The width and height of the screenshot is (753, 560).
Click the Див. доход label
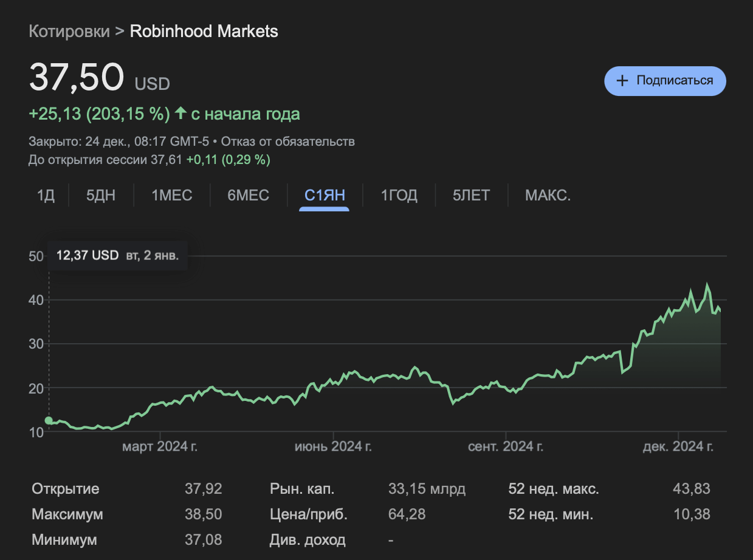[308, 539]
